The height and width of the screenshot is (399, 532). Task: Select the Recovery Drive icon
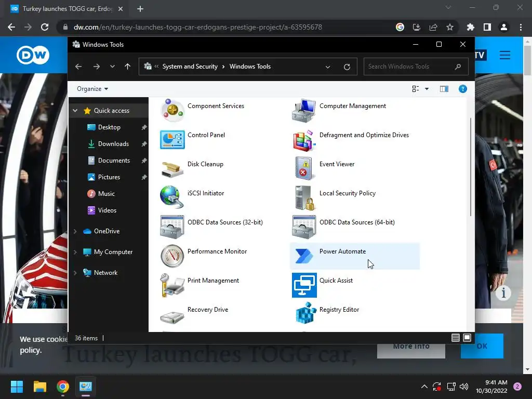[x=172, y=317]
